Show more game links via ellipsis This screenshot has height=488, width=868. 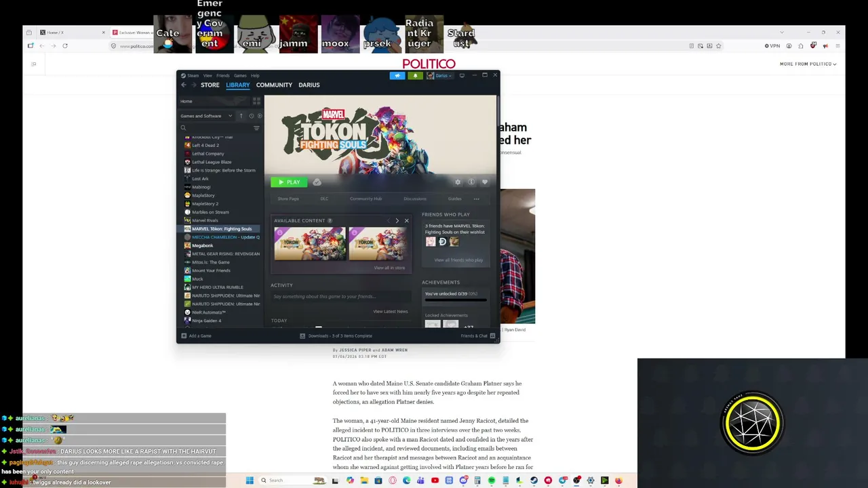(476, 199)
